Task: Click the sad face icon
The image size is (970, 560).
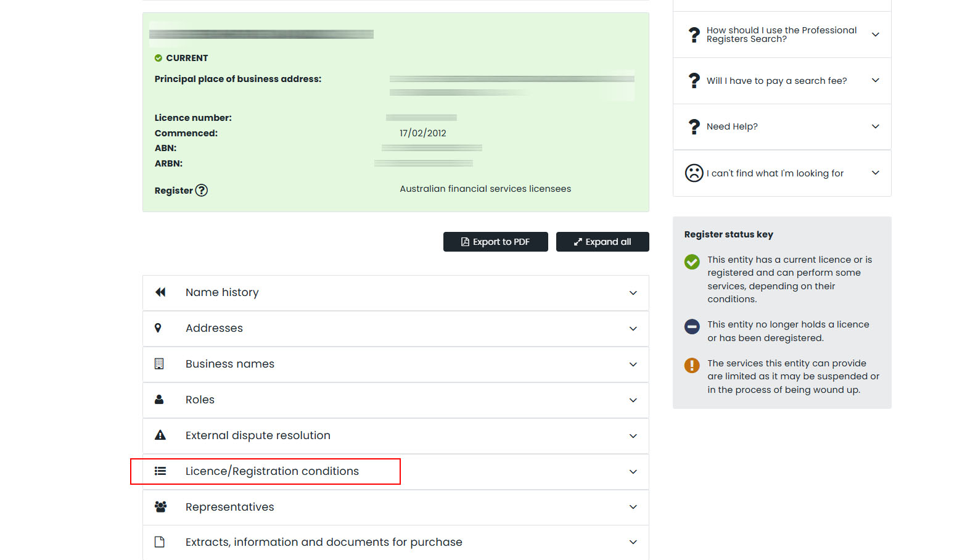Action: (694, 173)
